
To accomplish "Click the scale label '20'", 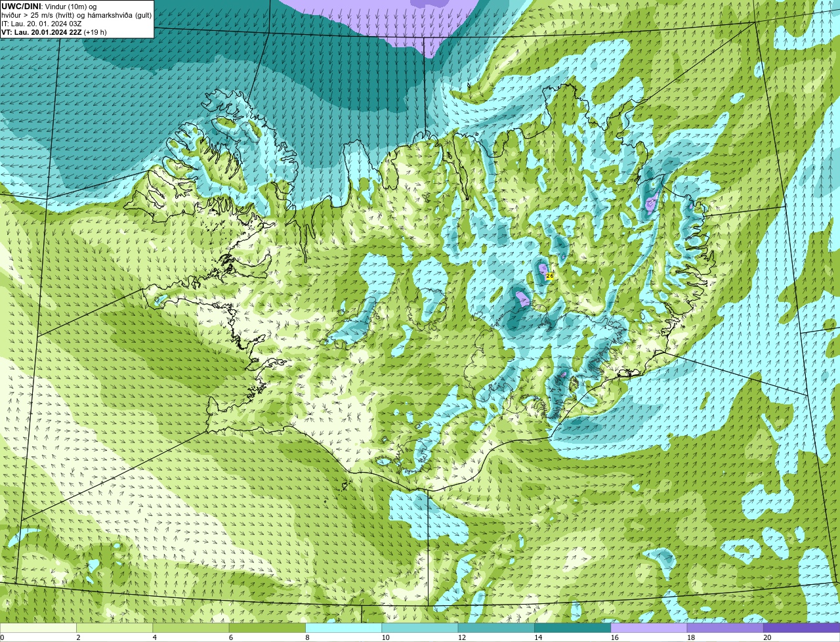I will pyautogui.click(x=767, y=637).
